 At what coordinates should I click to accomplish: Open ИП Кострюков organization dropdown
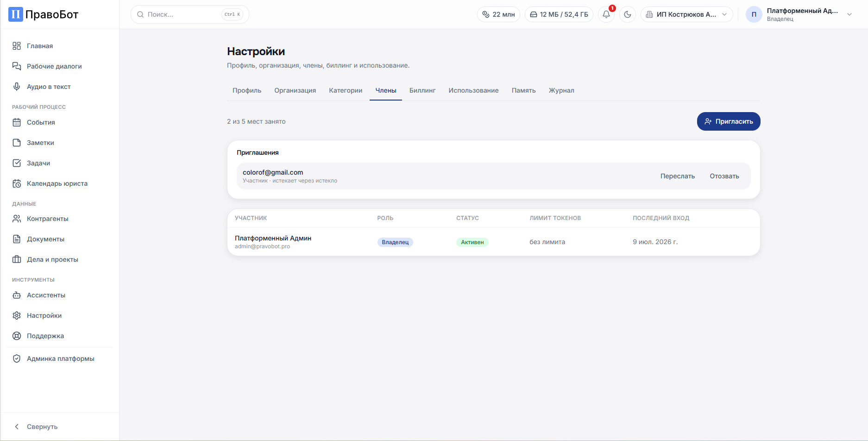687,14
